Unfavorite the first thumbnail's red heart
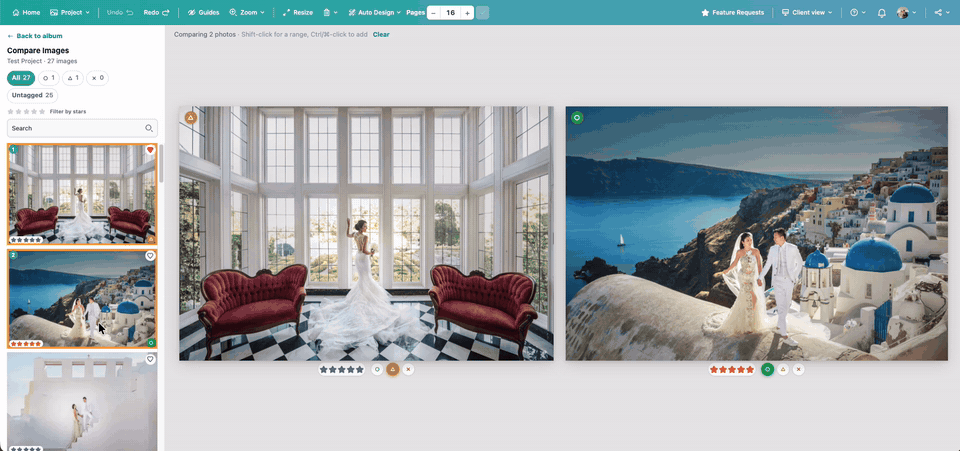 [150, 150]
